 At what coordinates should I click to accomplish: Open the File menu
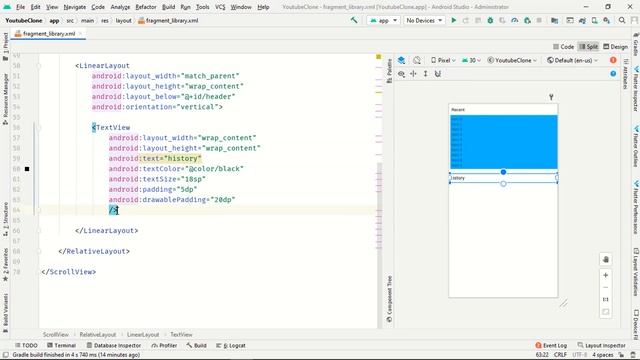(x=20, y=7)
